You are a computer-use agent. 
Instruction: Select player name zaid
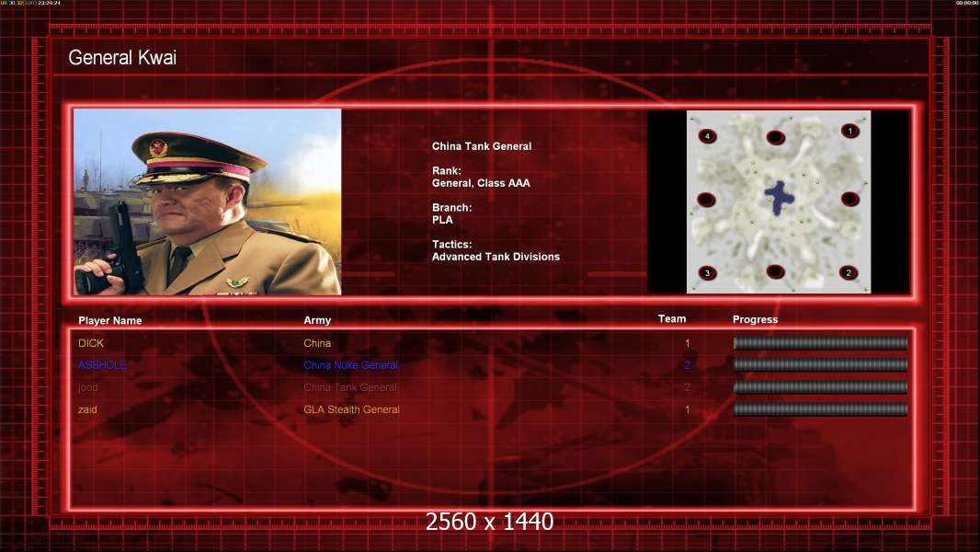tap(87, 409)
